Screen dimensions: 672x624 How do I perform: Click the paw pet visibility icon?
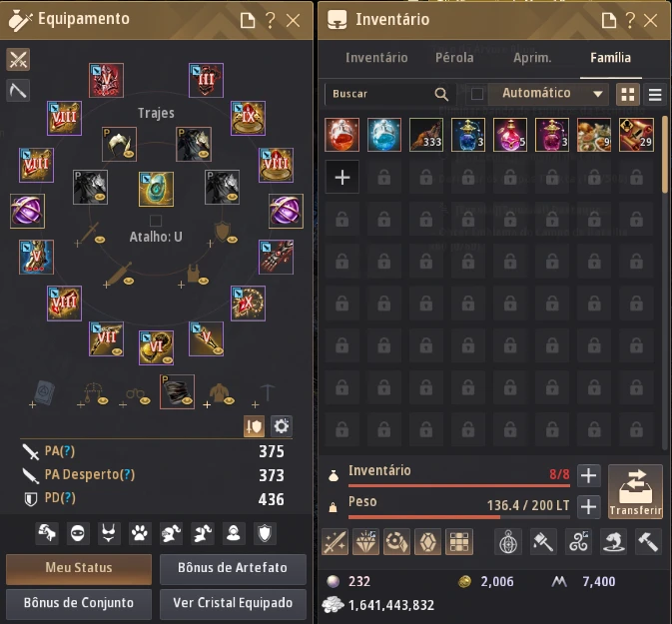click(139, 533)
